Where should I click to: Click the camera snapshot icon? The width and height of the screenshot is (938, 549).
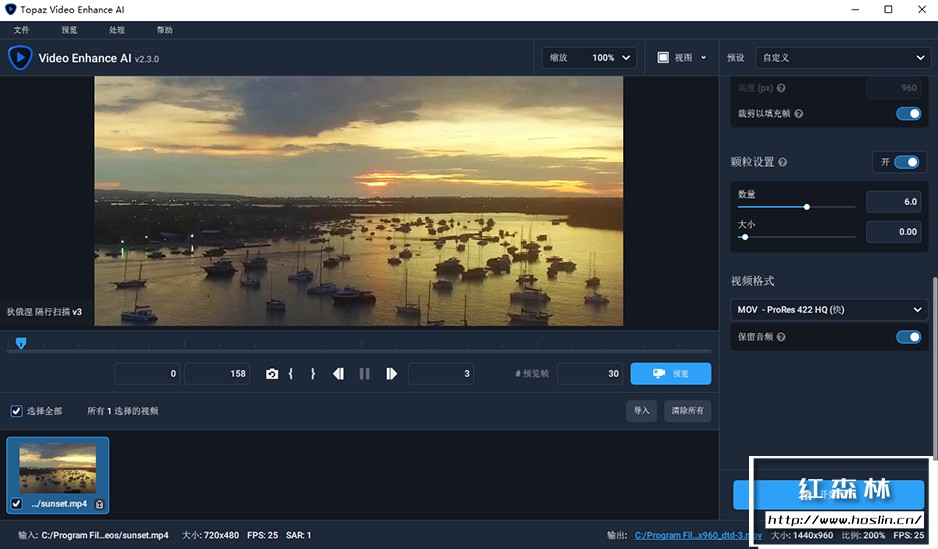click(272, 374)
